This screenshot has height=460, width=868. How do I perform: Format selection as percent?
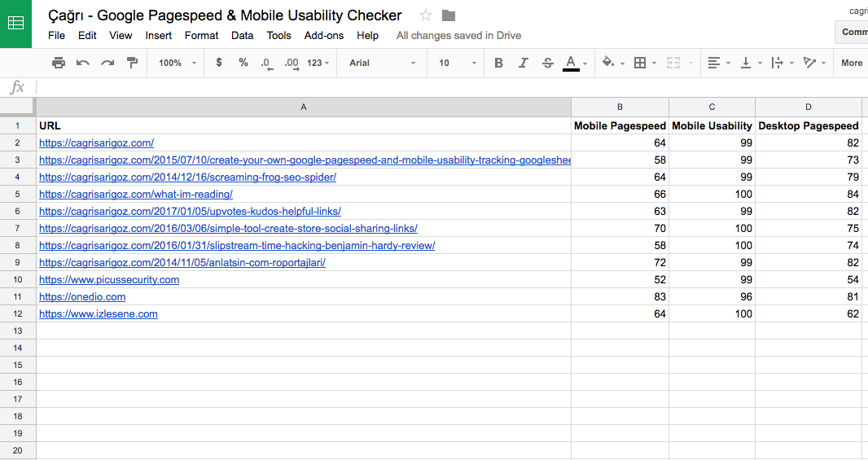[243, 63]
